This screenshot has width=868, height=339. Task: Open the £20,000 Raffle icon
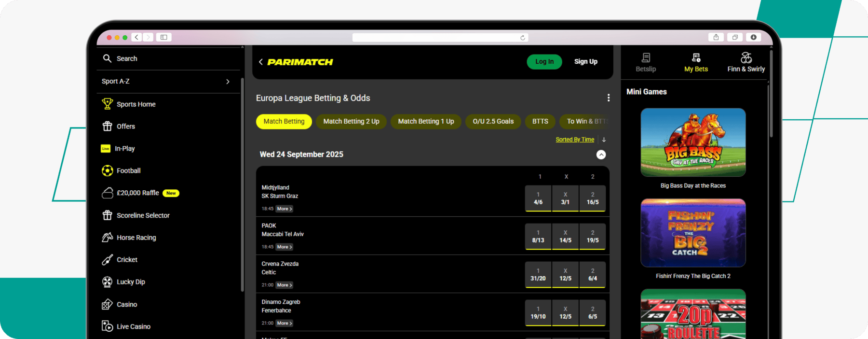point(107,193)
